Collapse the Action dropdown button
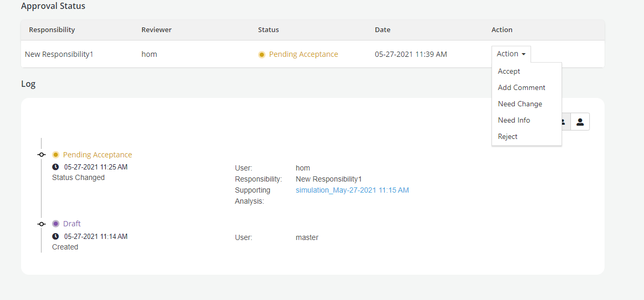 [511, 54]
